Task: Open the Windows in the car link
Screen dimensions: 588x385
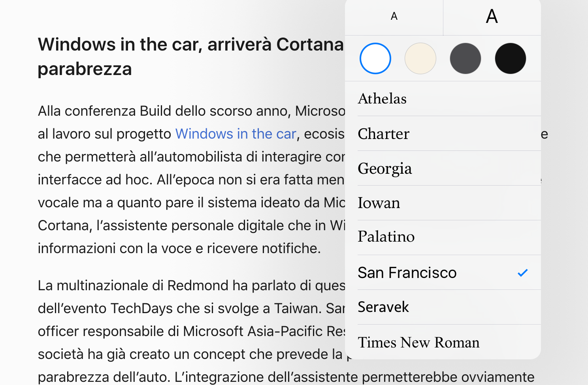Action: point(236,134)
